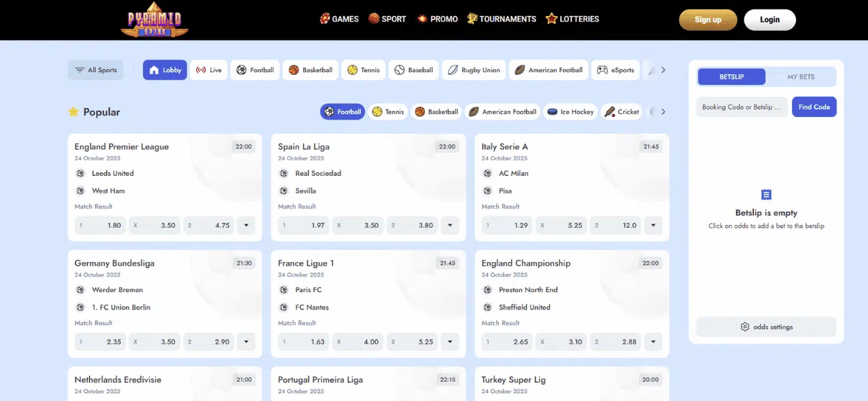Filter Popular by Basketball
This screenshot has width=868, height=401.
click(436, 112)
